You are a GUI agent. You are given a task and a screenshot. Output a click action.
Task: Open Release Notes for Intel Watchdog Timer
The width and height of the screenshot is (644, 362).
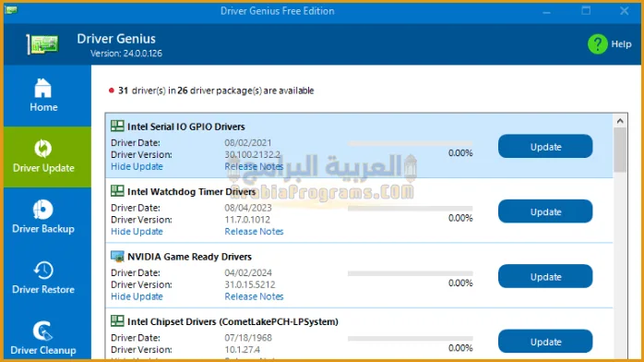(x=254, y=232)
